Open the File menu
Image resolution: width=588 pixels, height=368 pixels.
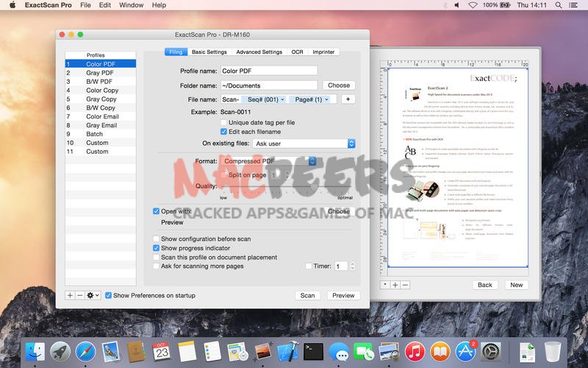85,5
